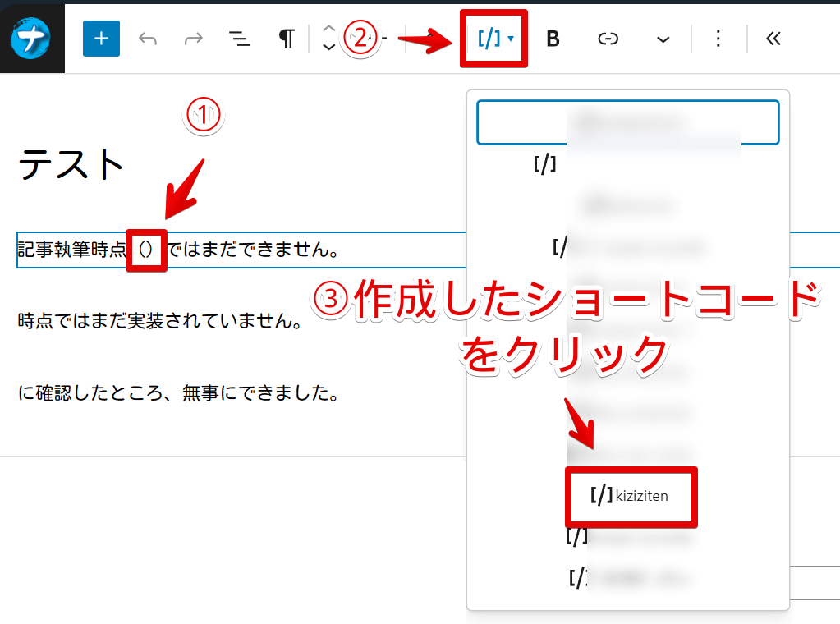Viewport: 840px width, 624px height.
Task: Collapse the toolbar with double chevron
Action: click(773, 39)
